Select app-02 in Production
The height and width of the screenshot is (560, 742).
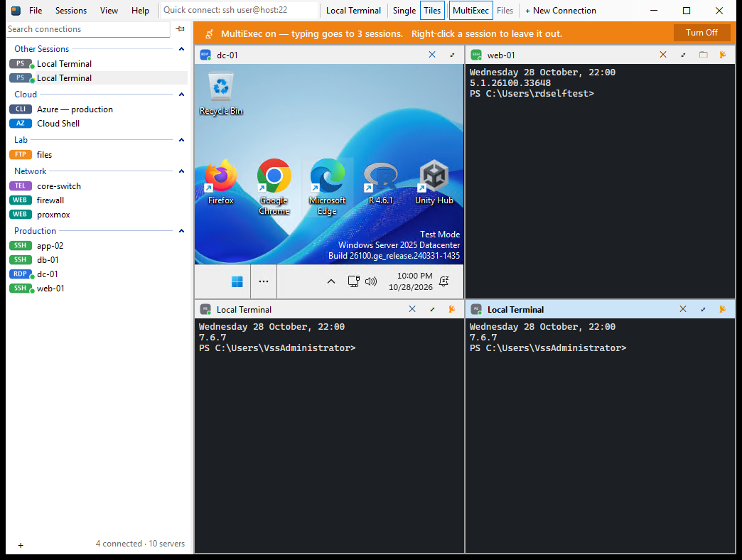97,245
